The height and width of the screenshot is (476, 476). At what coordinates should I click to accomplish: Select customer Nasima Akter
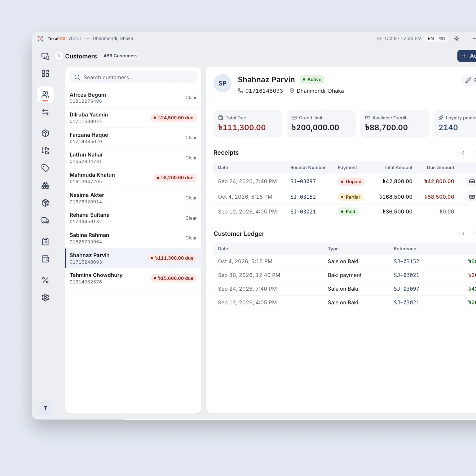tap(133, 198)
